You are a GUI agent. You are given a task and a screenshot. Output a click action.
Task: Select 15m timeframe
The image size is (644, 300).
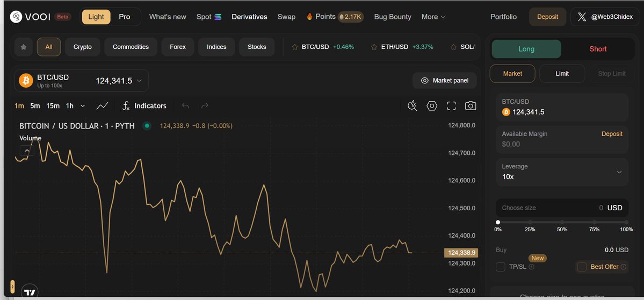click(53, 106)
